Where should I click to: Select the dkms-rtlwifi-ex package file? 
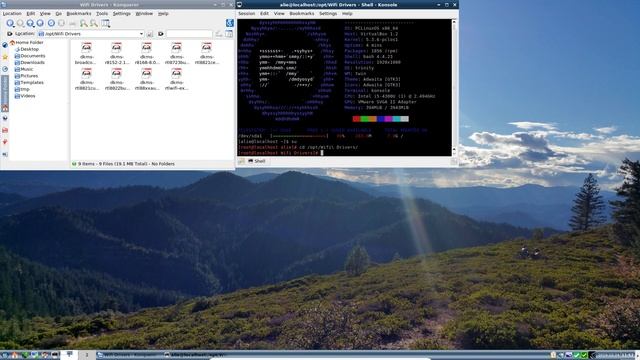(x=176, y=80)
